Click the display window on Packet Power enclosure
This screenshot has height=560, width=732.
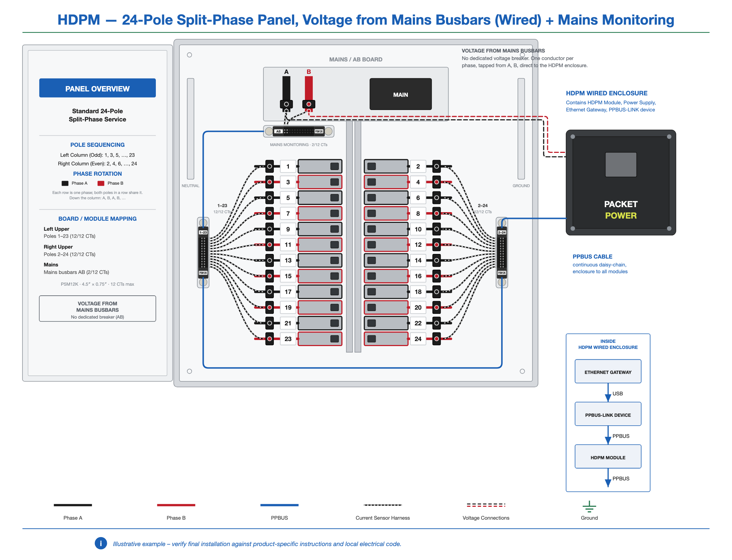(x=621, y=165)
